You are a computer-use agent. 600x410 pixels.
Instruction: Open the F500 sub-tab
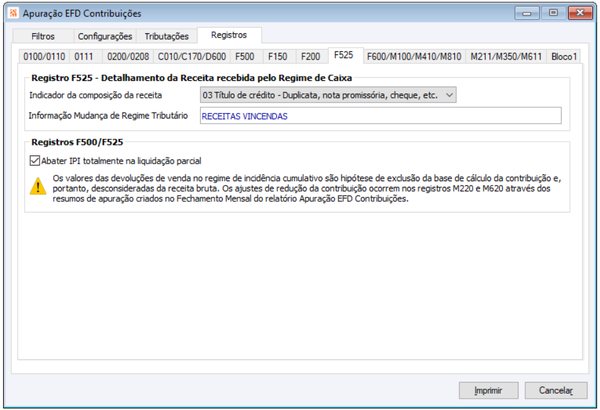point(245,57)
